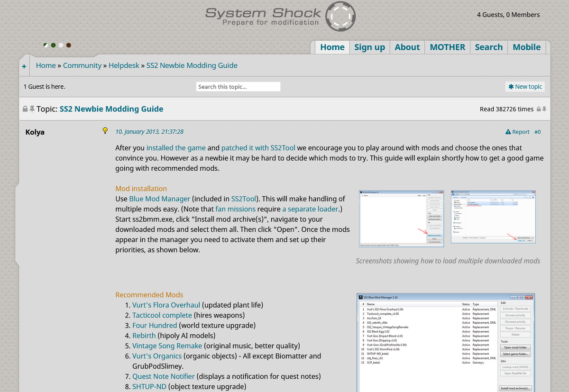Click the System Shock logo banner
This screenshot has height=392, width=569.
[x=280, y=17]
